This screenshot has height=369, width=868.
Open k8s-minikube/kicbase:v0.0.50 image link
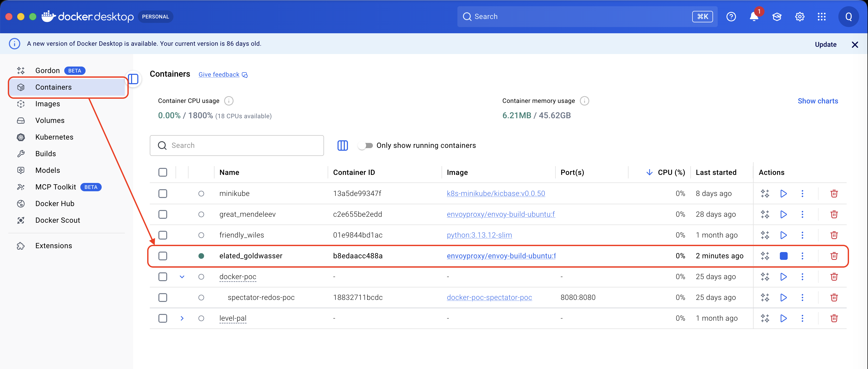496,194
